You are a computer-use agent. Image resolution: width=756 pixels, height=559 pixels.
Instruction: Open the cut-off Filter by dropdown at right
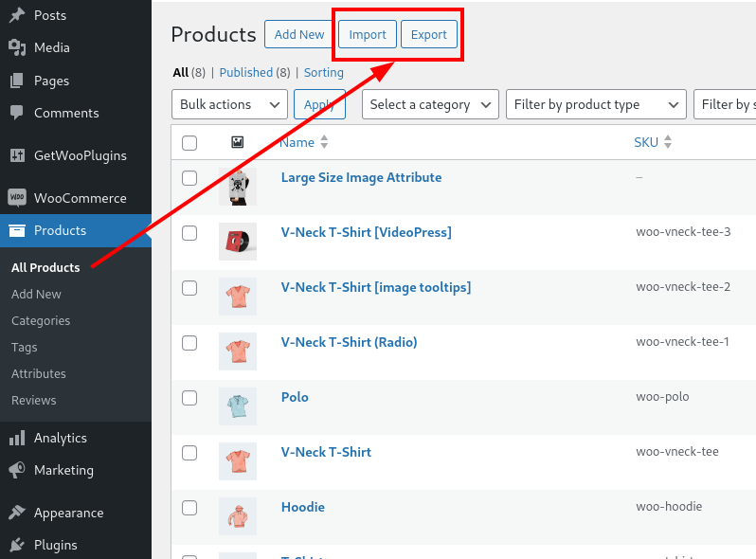pyautogui.click(x=725, y=104)
